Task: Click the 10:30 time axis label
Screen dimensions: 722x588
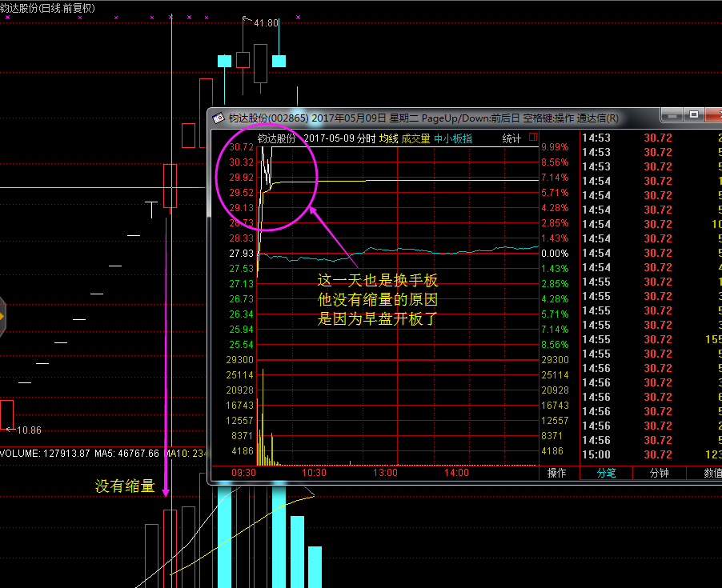Action: (314, 473)
